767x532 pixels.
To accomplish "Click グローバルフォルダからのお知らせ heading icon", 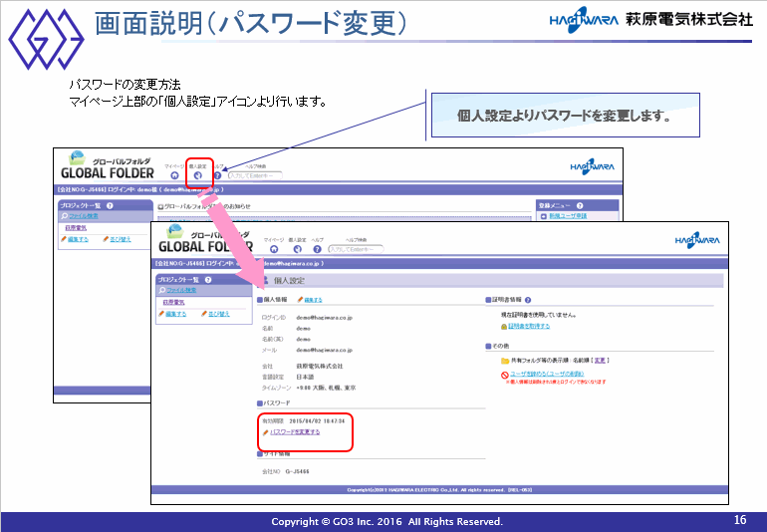I will tap(160, 207).
